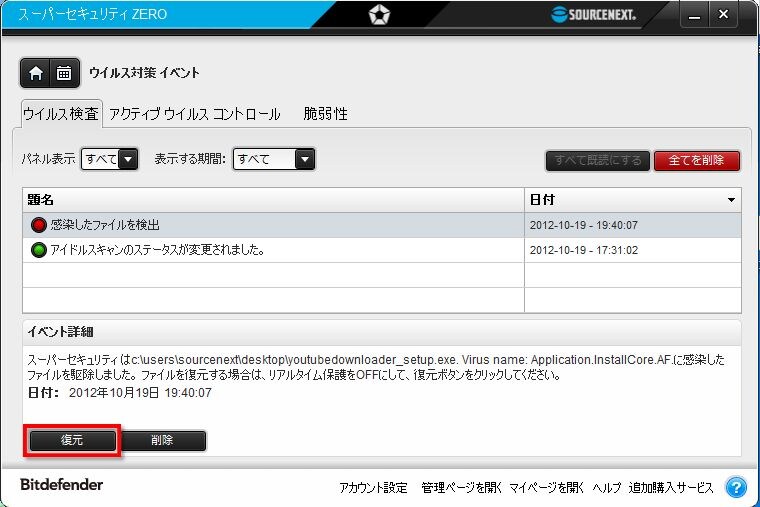Image resolution: width=760 pixels, height=507 pixels.
Task: Click すべて既読にする button
Action: [598, 160]
